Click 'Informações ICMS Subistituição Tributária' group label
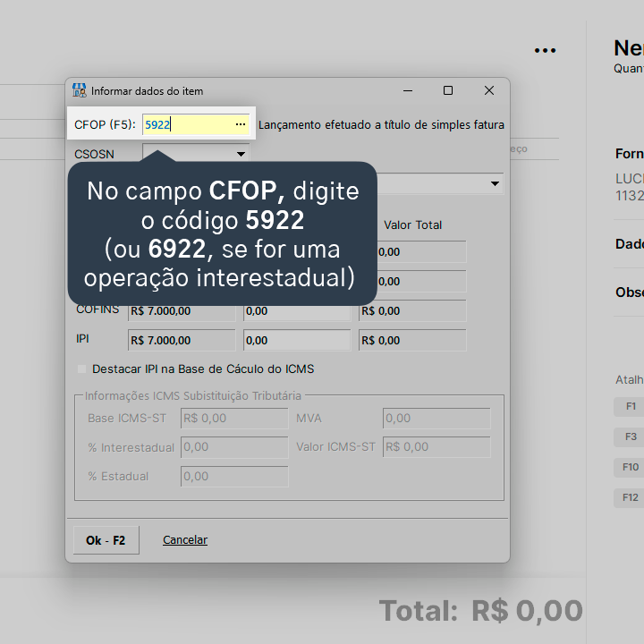 (193, 396)
